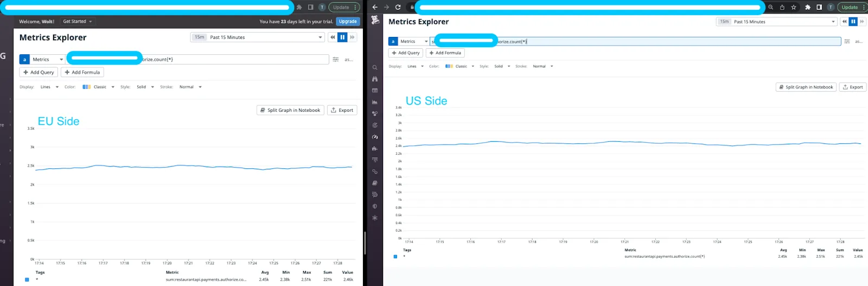This screenshot has height=286, width=868.
Task: Click Split Graph in Notebook in EU window
Action: 290,110
